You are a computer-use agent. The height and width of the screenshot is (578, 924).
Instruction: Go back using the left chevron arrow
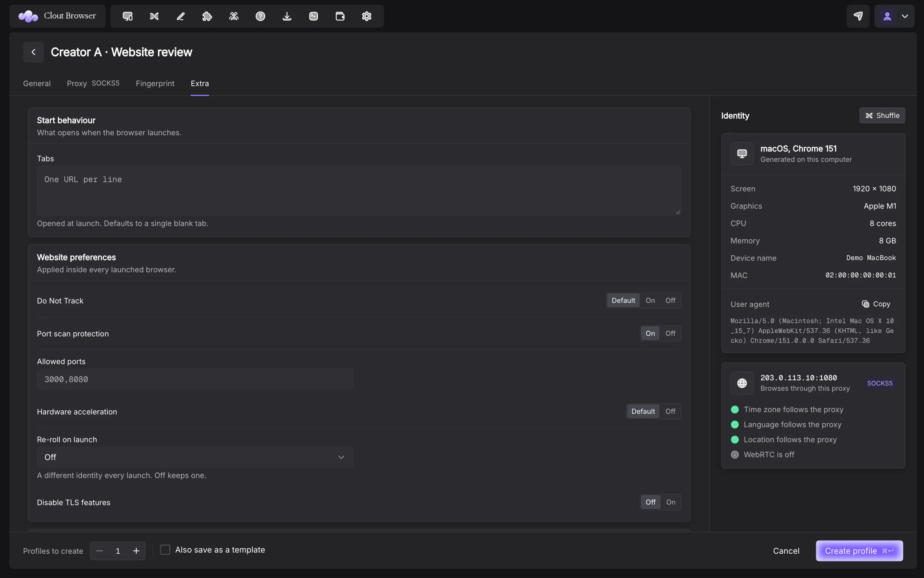pyautogui.click(x=33, y=52)
